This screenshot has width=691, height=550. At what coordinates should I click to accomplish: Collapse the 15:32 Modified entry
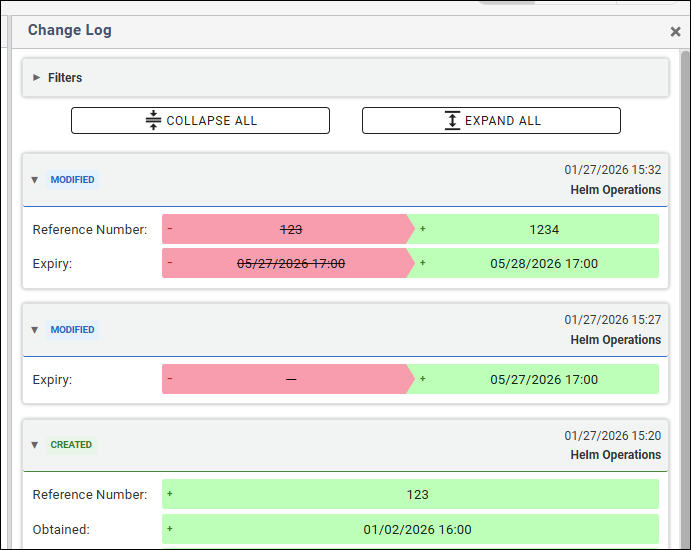pyautogui.click(x=35, y=180)
